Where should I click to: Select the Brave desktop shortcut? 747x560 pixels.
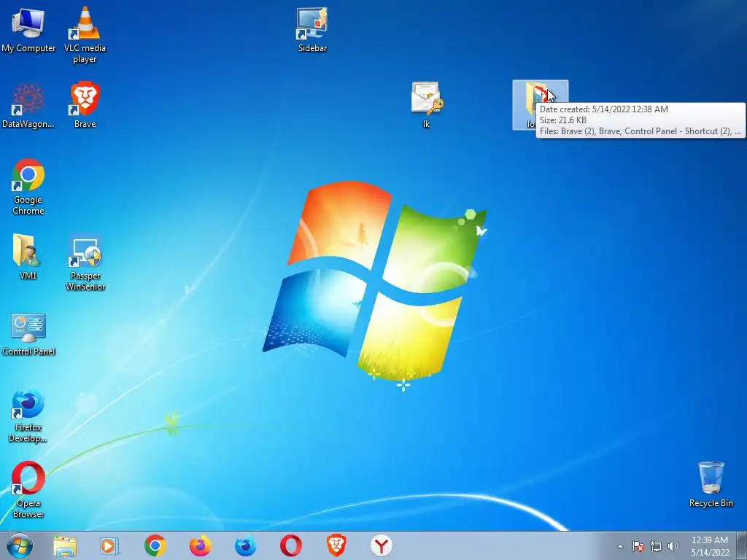click(x=85, y=105)
